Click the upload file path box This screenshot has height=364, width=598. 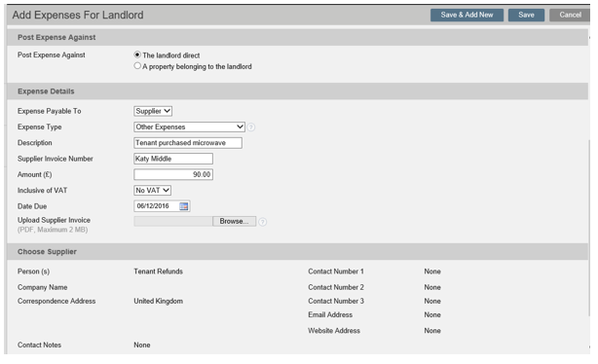173,222
